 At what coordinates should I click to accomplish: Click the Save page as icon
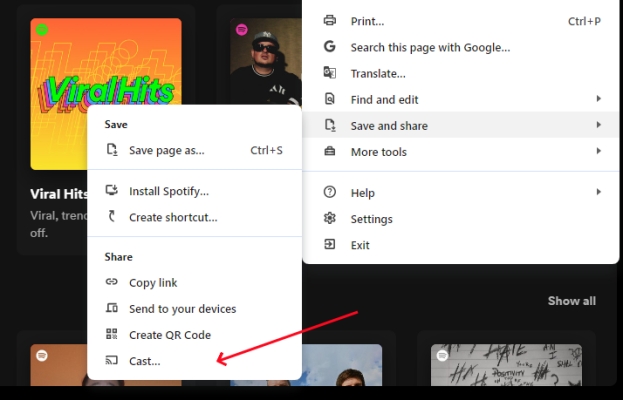coord(112,150)
